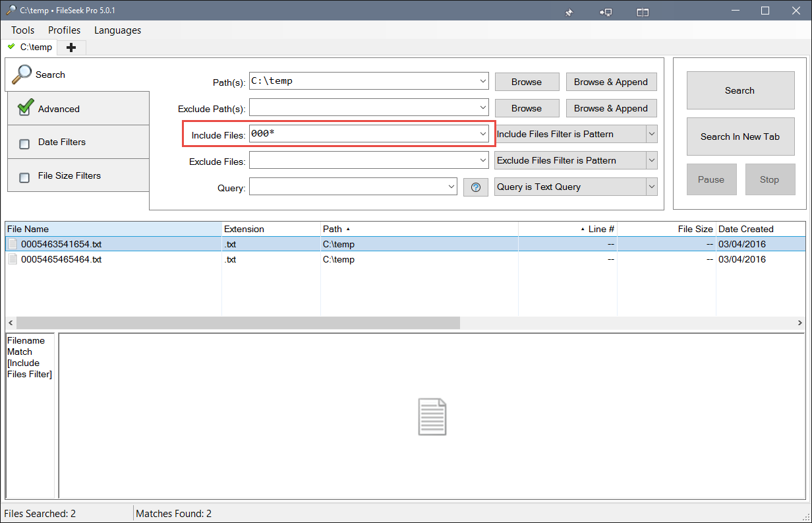
Task: Click the span window icon in title bar
Action: 643,12
